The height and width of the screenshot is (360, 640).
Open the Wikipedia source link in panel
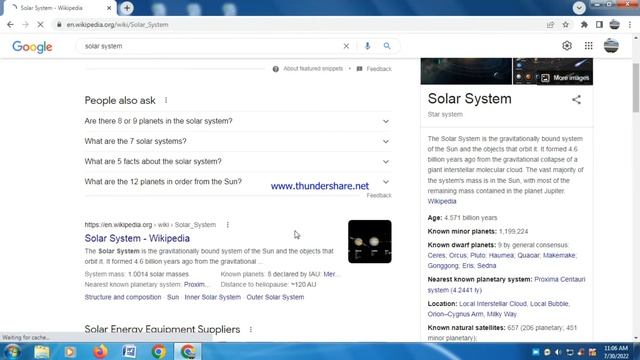click(442, 201)
